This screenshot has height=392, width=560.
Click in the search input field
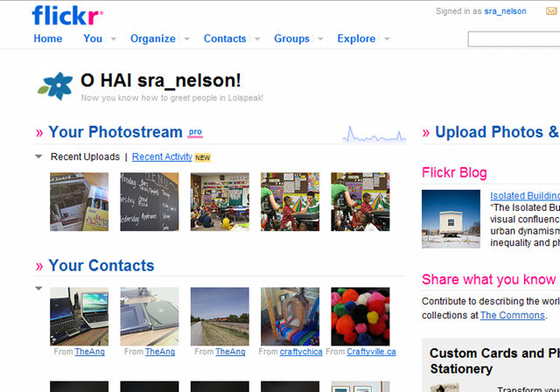[x=514, y=39]
